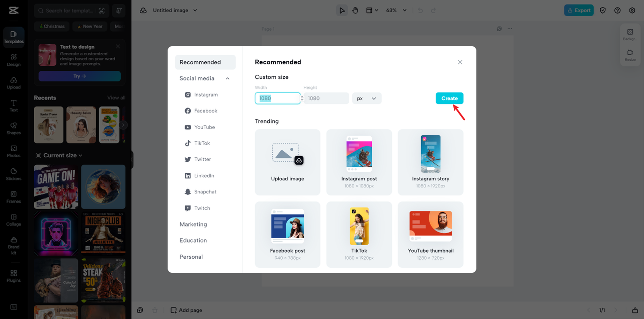Image resolution: width=644 pixels, height=319 pixels.
Task: Open the Design sidebar tab
Action: pos(14,60)
